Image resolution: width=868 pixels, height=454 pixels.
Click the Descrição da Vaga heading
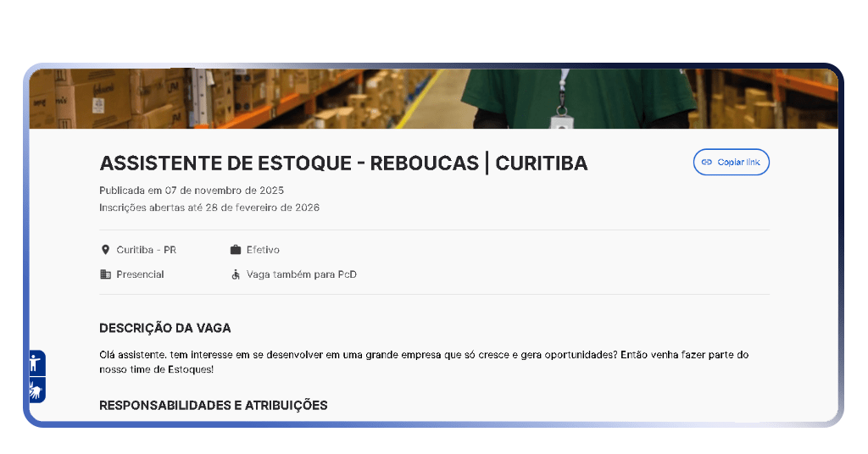coord(165,328)
